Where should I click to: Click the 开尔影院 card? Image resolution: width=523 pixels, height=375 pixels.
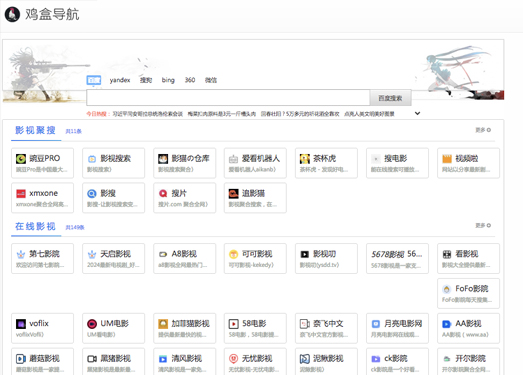pos(468,362)
